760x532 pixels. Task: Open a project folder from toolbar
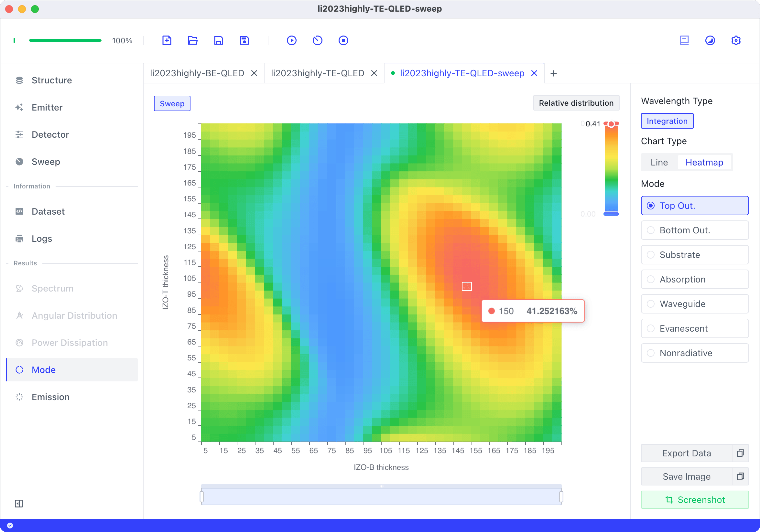[193, 40]
